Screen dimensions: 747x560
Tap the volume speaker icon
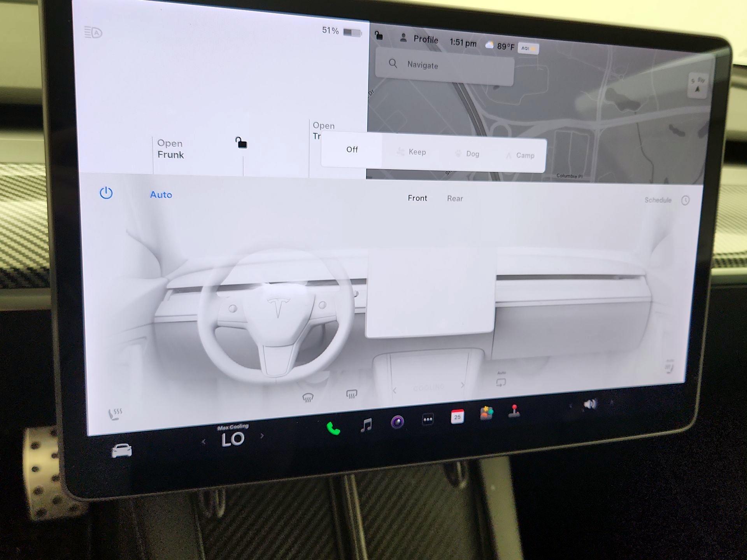pyautogui.click(x=590, y=404)
